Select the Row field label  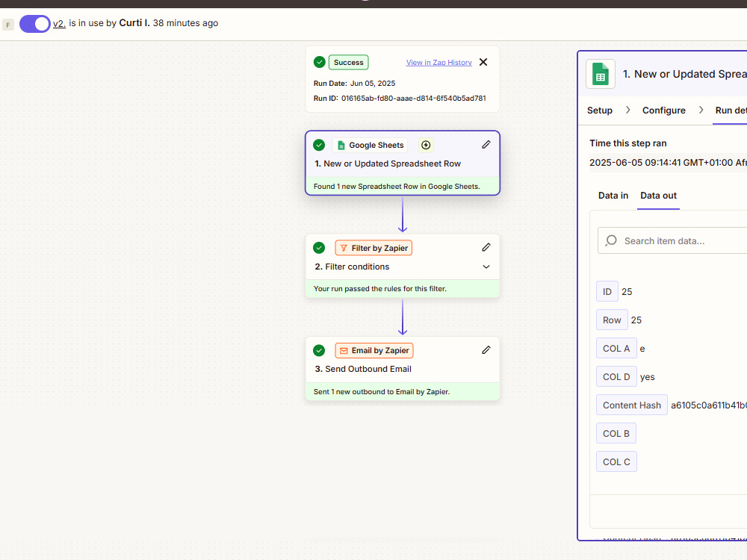pos(612,320)
